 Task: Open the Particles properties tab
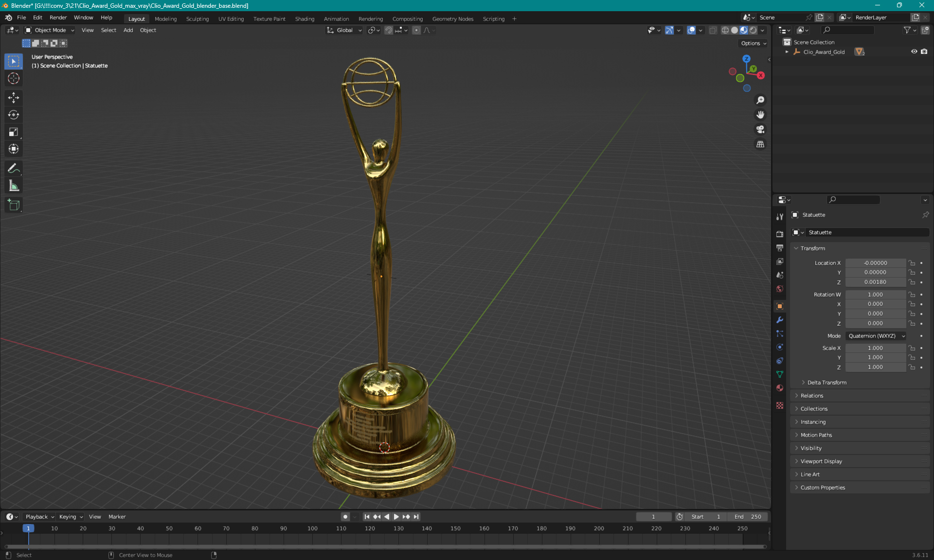(780, 333)
